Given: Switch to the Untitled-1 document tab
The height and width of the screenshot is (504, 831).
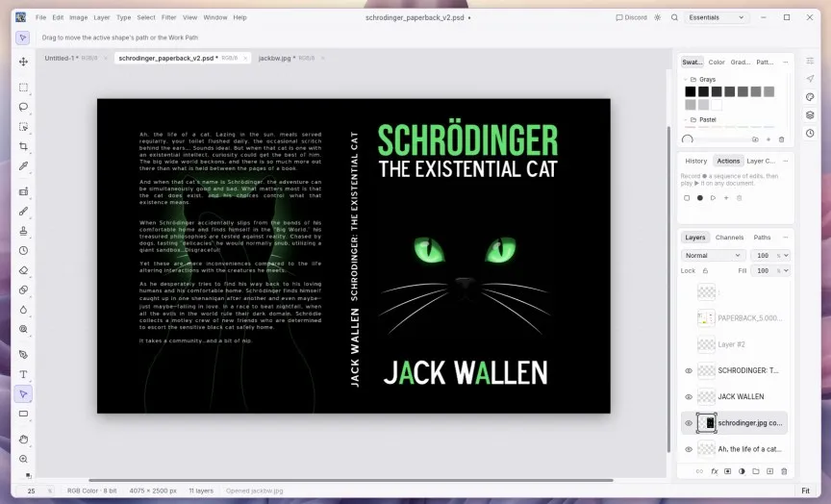Looking at the screenshot, I should tap(71, 59).
